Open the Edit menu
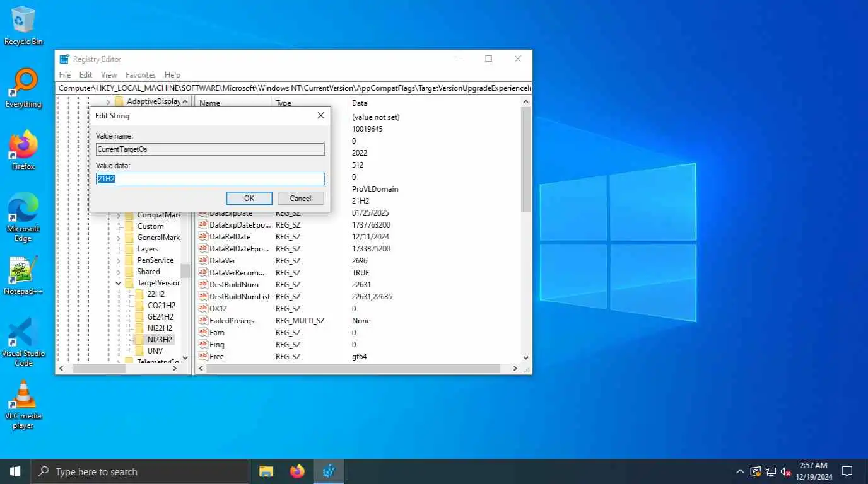Screen dimensions: 868x484 [x=86, y=74]
